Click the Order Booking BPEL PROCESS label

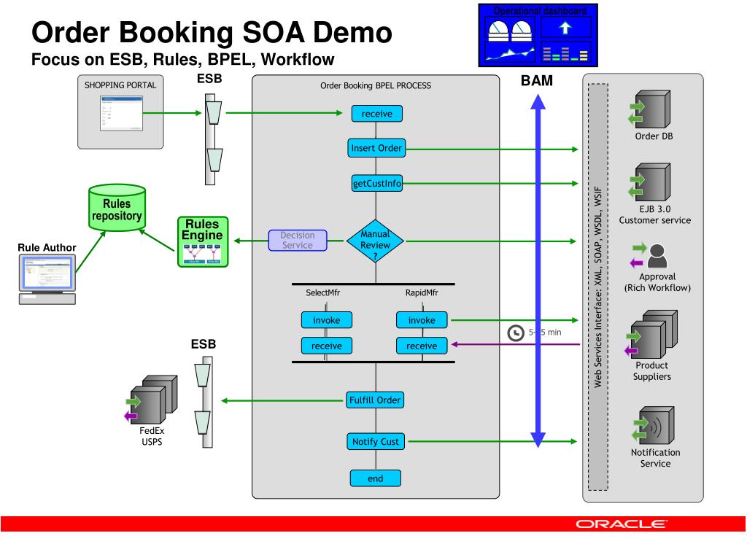tap(376, 86)
